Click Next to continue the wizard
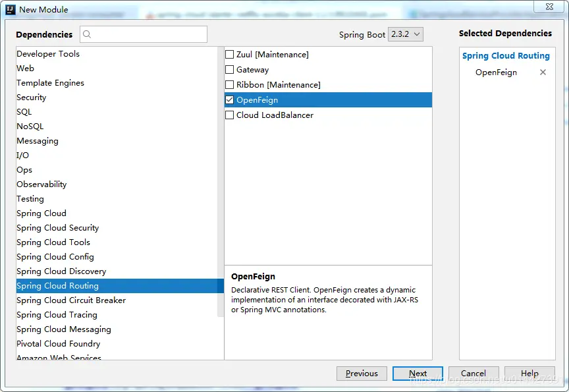 pyautogui.click(x=418, y=374)
